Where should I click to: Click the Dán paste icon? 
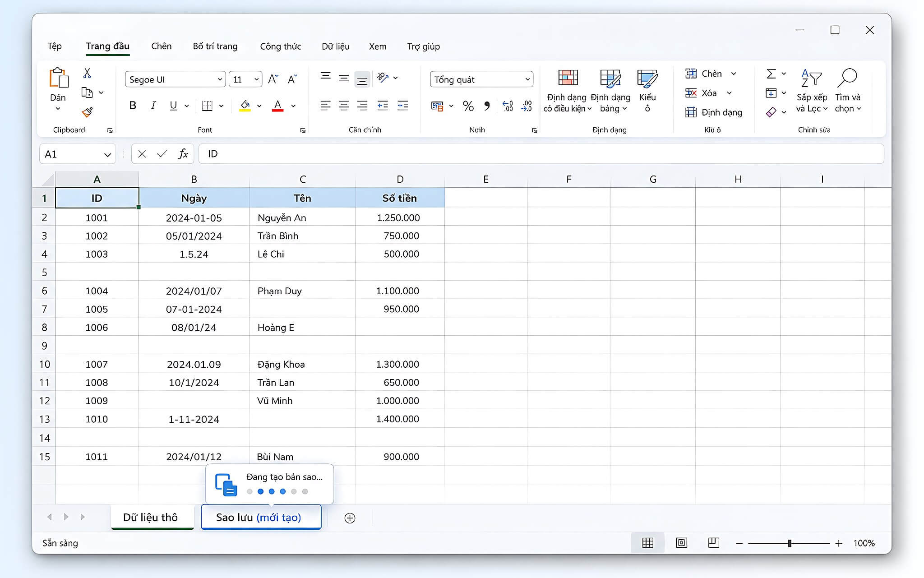pos(58,78)
